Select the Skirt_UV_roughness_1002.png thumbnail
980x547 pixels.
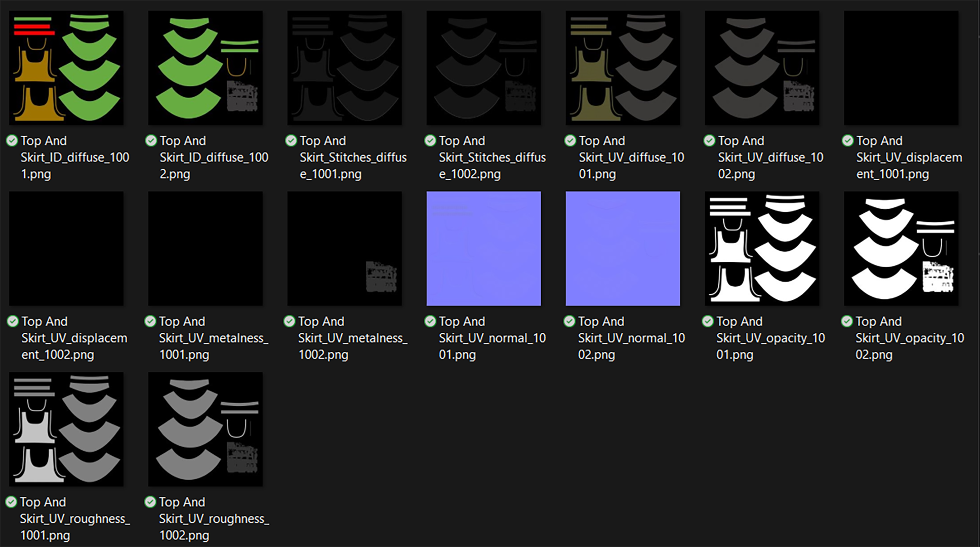(206, 429)
